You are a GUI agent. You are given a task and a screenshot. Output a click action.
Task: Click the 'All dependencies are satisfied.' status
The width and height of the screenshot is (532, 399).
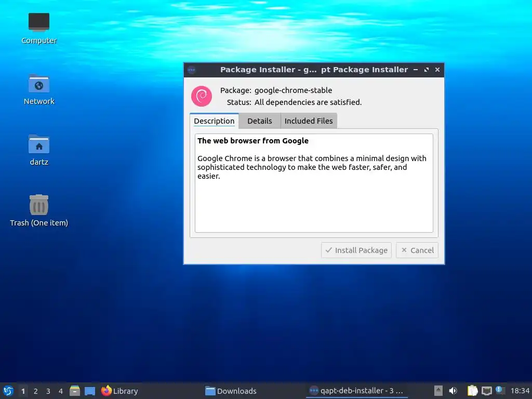pos(308,102)
